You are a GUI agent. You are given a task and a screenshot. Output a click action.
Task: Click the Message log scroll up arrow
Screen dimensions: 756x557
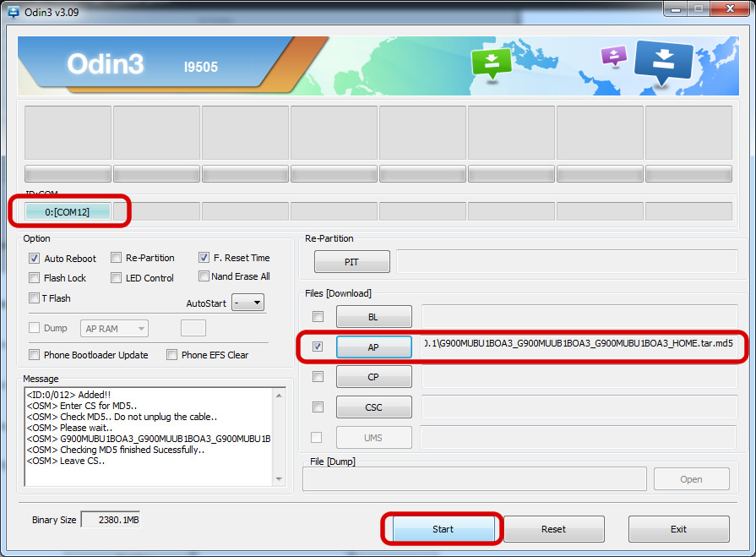[x=279, y=396]
